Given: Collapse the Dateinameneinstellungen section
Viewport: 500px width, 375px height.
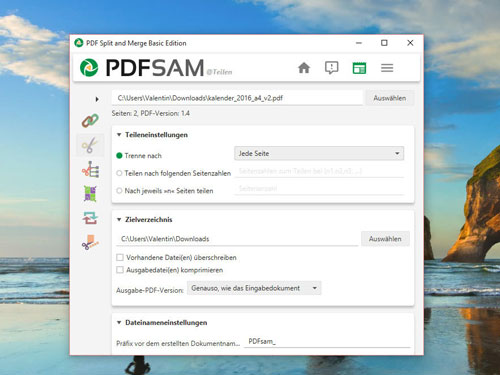Looking at the screenshot, I should click(x=119, y=323).
